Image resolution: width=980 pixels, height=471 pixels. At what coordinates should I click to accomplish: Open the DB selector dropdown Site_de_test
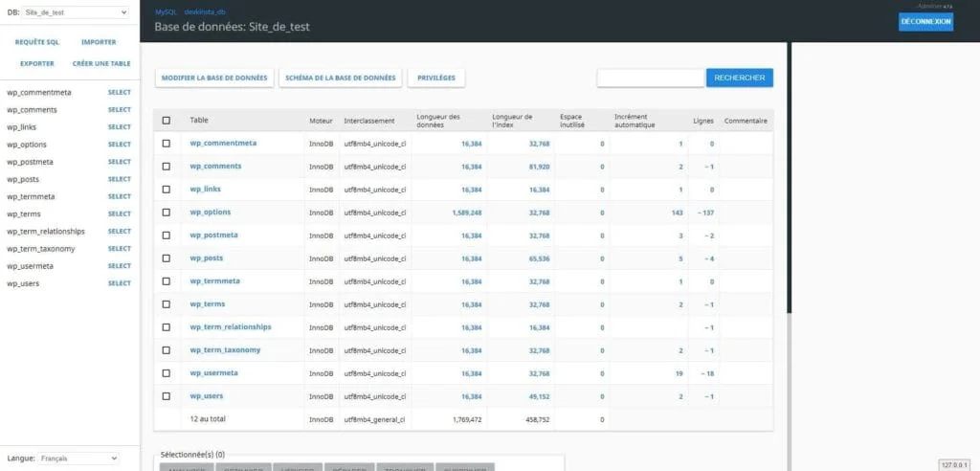76,12
